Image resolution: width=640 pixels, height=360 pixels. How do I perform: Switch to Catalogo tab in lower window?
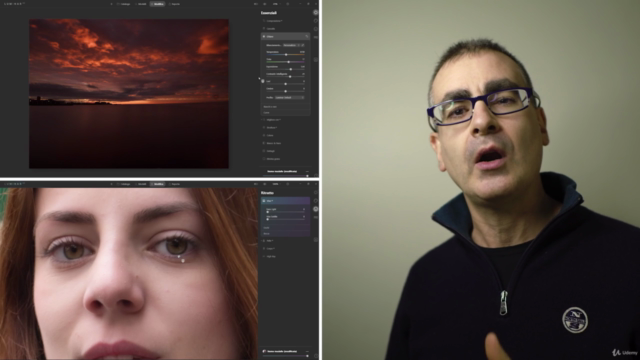123,184
